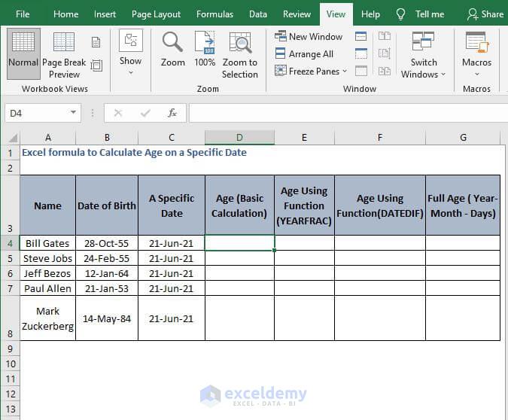Image resolution: width=508 pixels, height=420 pixels.
Task: Select the title cell in row 1
Action: point(134,152)
